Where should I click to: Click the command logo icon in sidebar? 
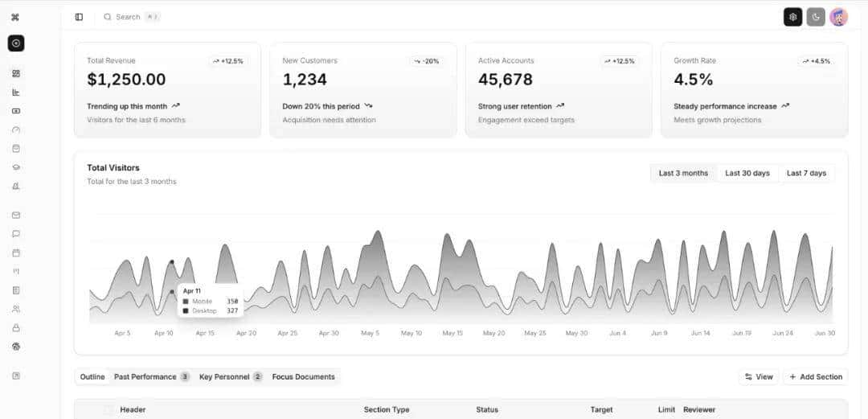15,17
